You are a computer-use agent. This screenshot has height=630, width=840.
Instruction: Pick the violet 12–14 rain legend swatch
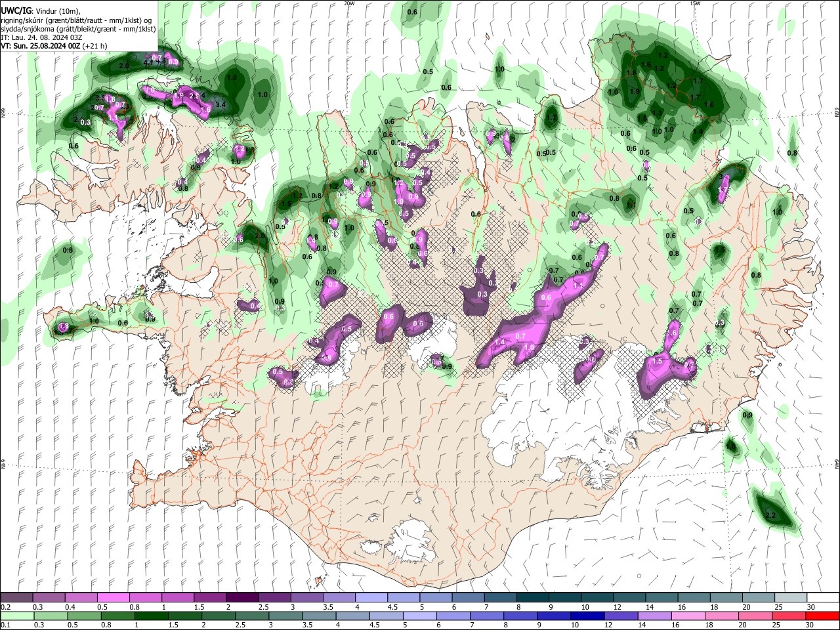[x=620, y=616]
